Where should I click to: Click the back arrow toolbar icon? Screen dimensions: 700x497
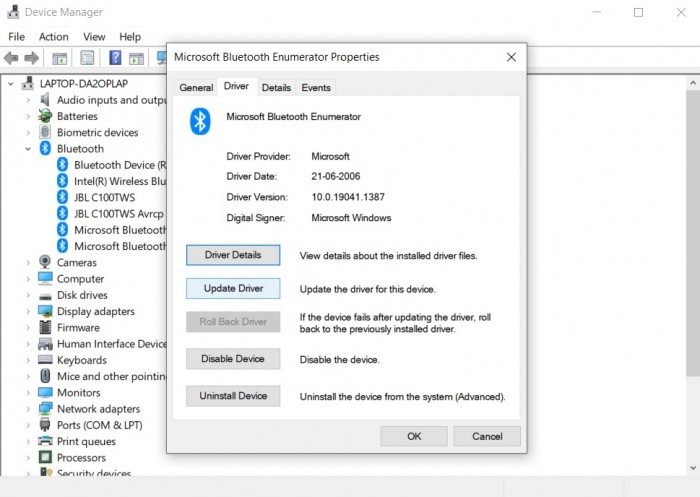pos(11,58)
